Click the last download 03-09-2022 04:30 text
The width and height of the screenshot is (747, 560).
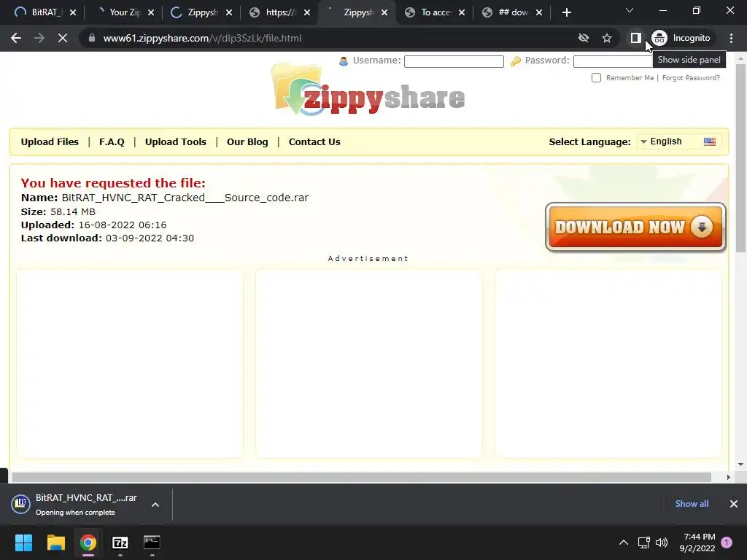click(x=150, y=238)
